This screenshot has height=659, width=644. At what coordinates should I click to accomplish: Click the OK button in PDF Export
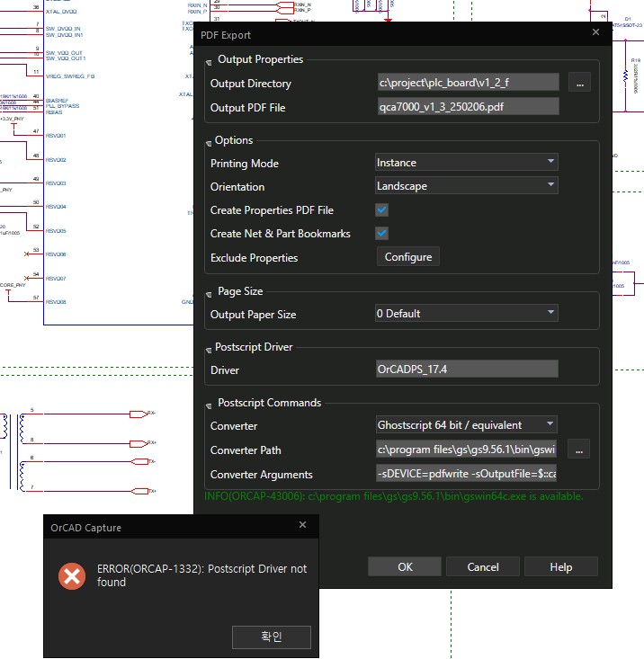click(405, 567)
